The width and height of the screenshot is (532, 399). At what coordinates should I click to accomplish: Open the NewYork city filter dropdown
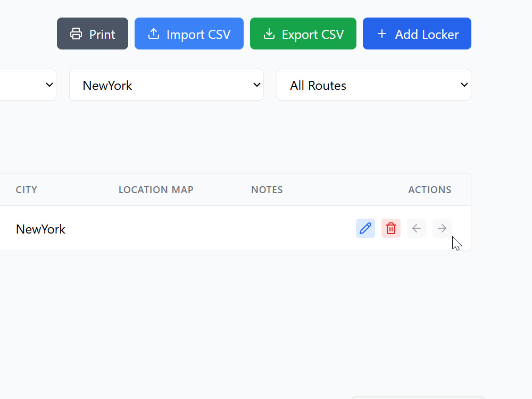coord(166,85)
